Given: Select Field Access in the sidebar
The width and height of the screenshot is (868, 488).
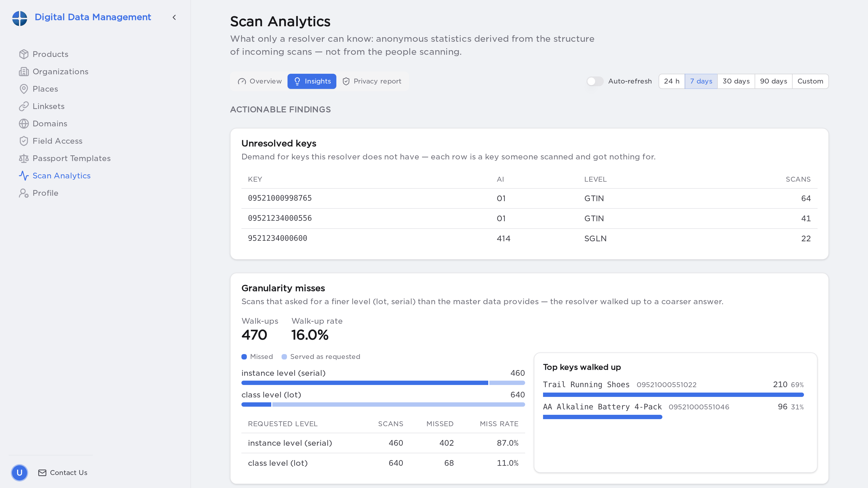Looking at the screenshot, I should coord(57,141).
